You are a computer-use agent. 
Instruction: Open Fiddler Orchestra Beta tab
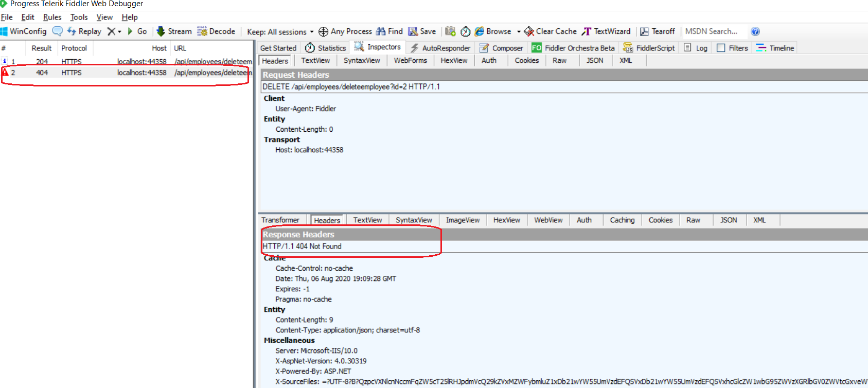(573, 48)
